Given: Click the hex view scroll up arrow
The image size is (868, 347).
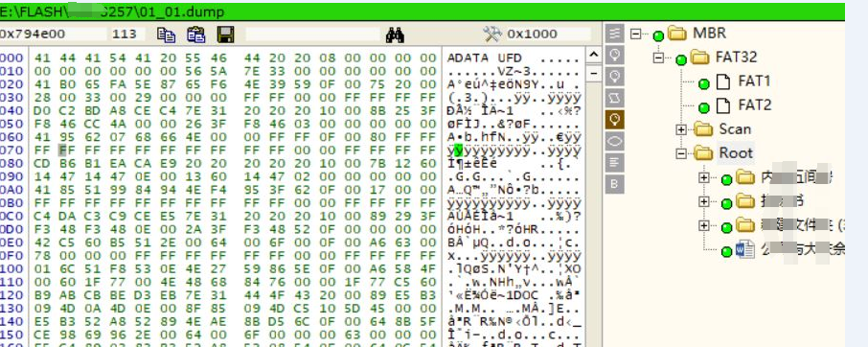Looking at the screenshot, I should (x=593, y=55).
